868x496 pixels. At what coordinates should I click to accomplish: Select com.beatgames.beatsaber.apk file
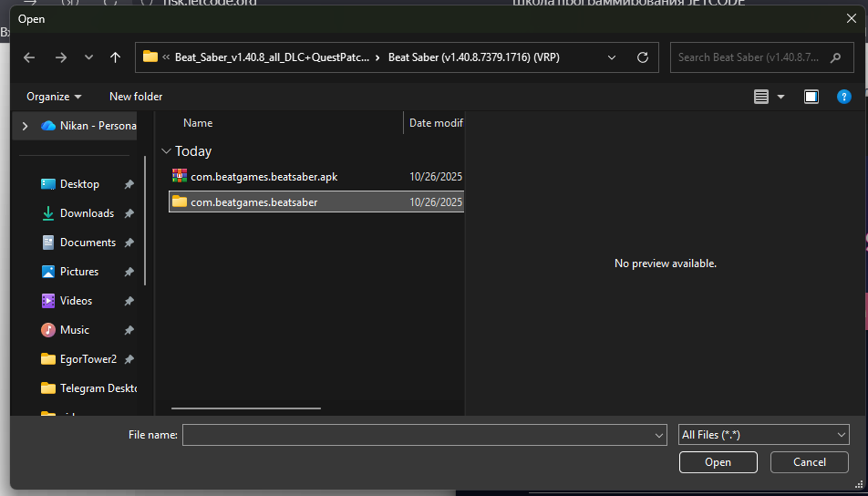[x=316, y=177]
